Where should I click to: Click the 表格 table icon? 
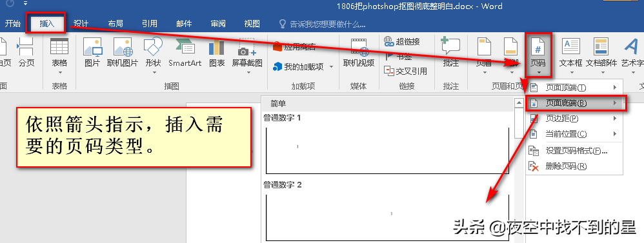coord(59,46)
